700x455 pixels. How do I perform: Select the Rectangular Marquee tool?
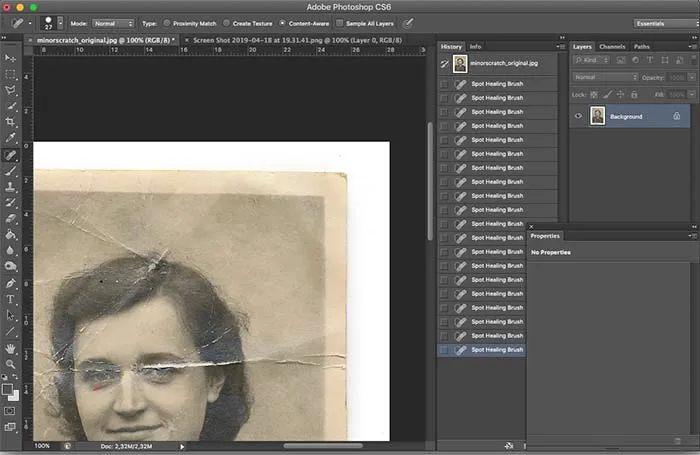10,74
